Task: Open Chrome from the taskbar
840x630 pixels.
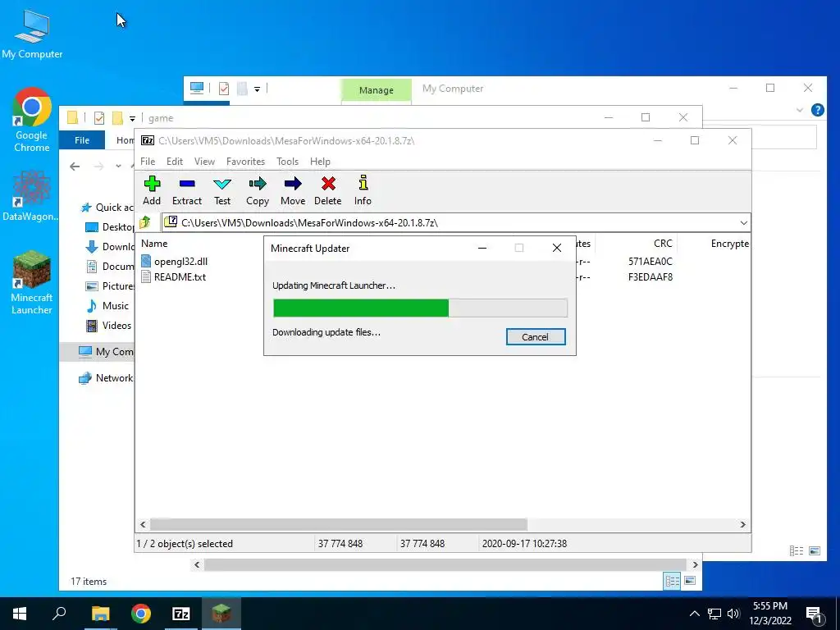Action: [141, 614]
